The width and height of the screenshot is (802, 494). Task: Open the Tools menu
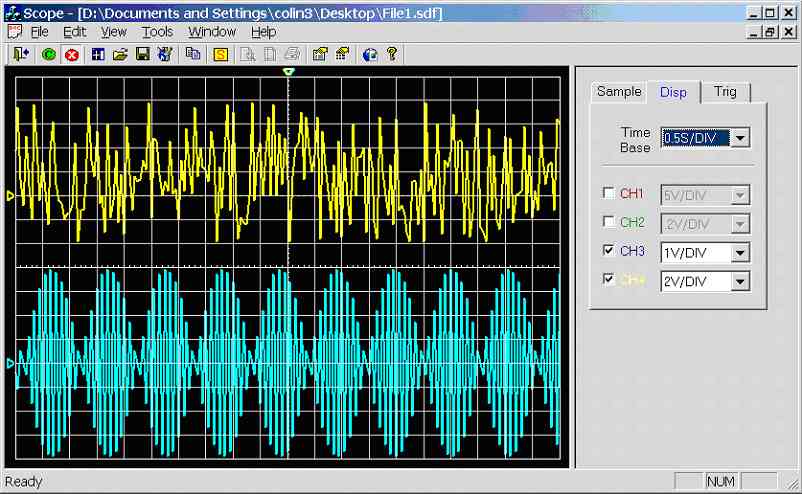point(157,32)
